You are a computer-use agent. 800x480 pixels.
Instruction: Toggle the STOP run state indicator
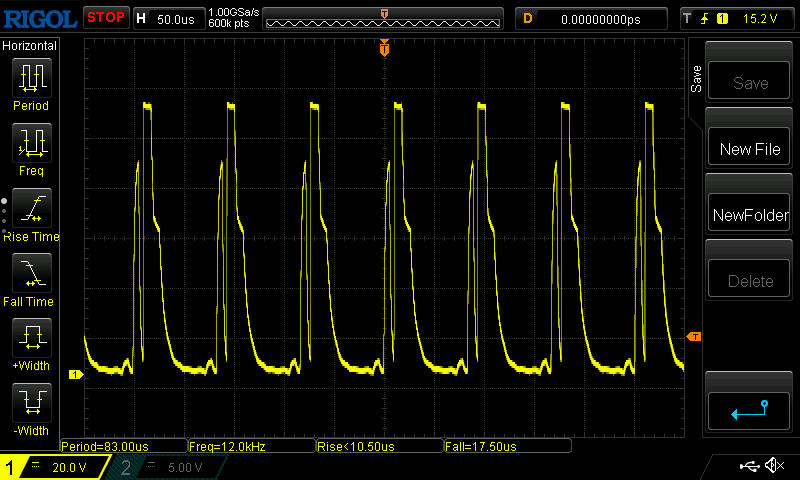(105, 18)
